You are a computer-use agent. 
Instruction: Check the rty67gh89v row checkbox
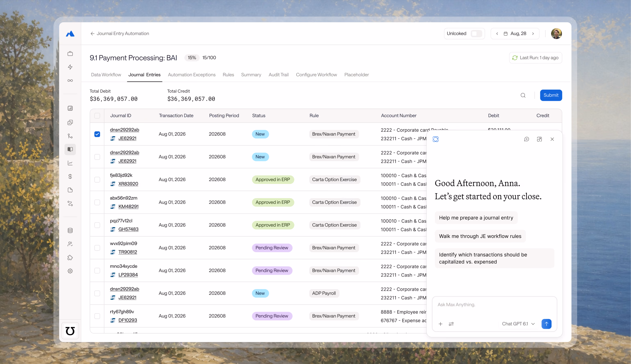(97, 316)
